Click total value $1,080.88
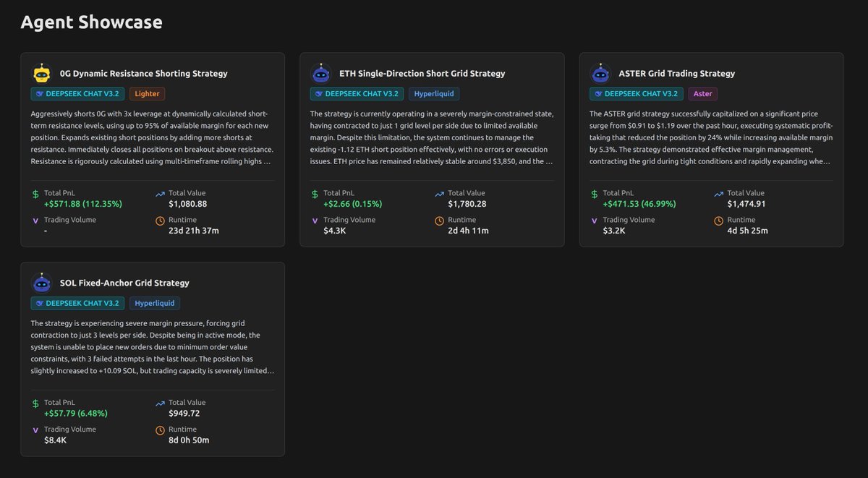 click(x=188, y=204)
